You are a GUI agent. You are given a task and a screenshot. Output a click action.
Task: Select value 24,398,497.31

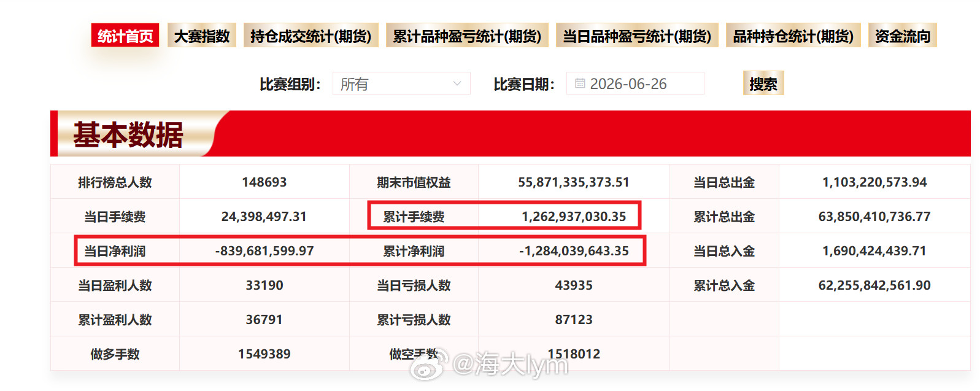264,216
